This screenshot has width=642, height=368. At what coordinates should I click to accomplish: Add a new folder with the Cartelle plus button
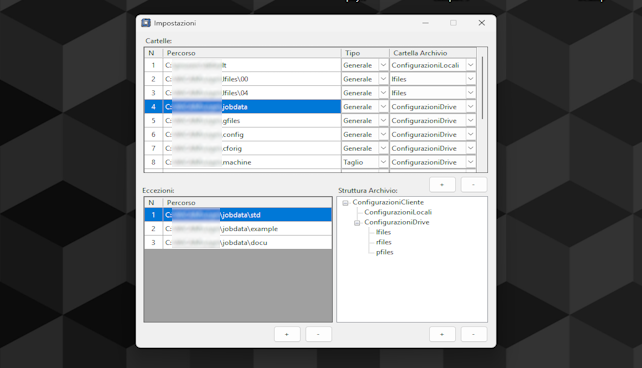click(x=442, y=185)
